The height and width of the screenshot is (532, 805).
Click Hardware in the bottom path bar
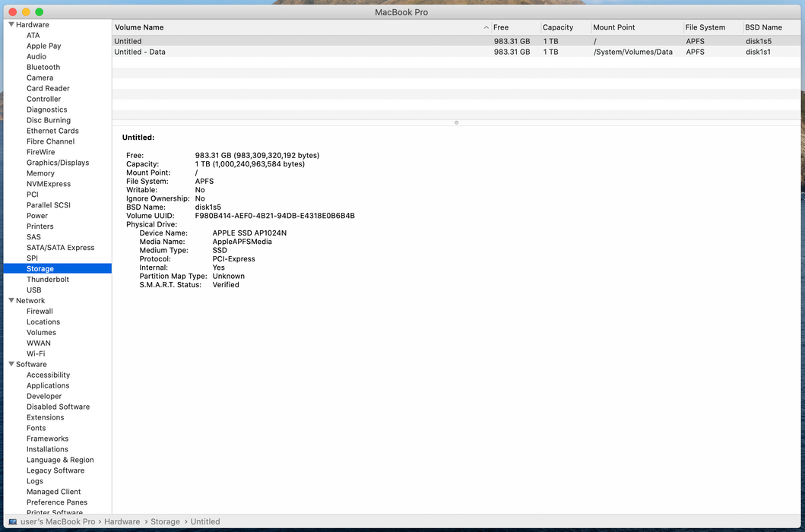point(122,521)
